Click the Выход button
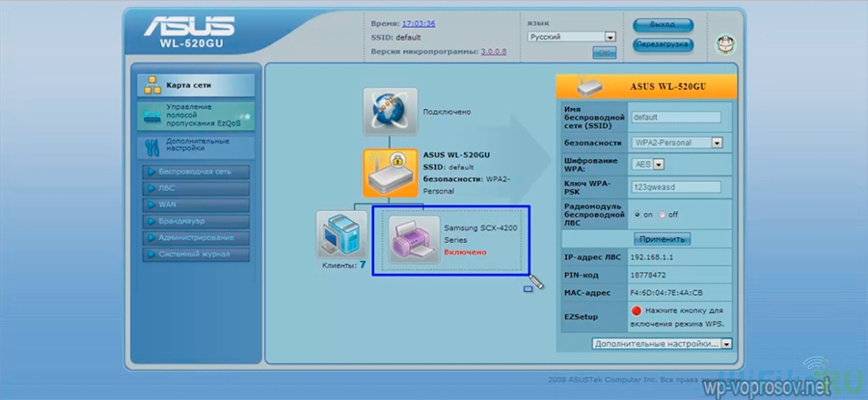The width and height of the screenshot is (868, 400). [664, 25]
